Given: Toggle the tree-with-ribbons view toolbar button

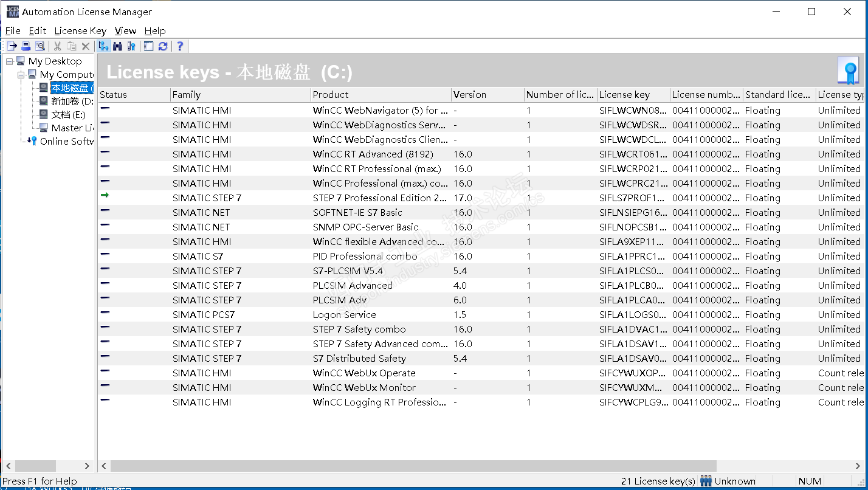Looking at the screenshot, I should click(103, 46).
